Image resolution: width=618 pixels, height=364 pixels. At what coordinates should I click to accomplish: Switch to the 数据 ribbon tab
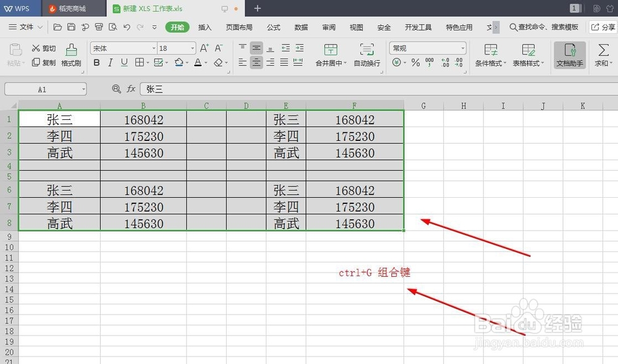click(x=300, y=27)
